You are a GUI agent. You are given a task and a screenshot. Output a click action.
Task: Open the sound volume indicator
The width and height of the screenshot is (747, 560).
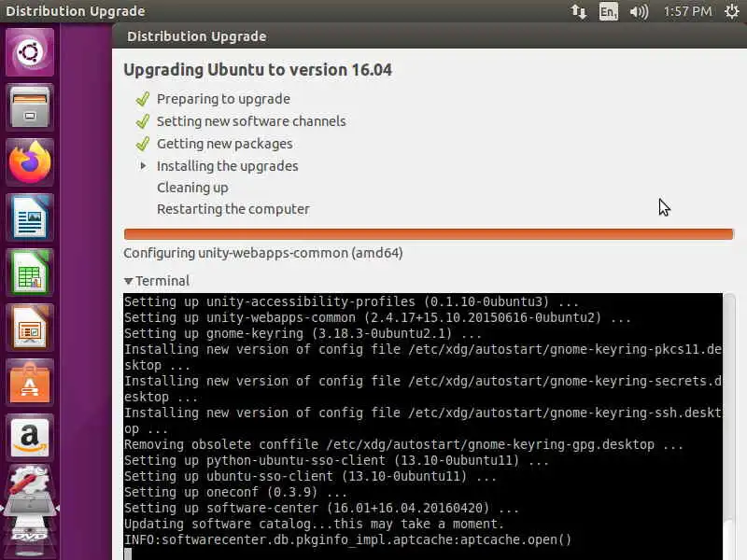(x=639, y=11)
